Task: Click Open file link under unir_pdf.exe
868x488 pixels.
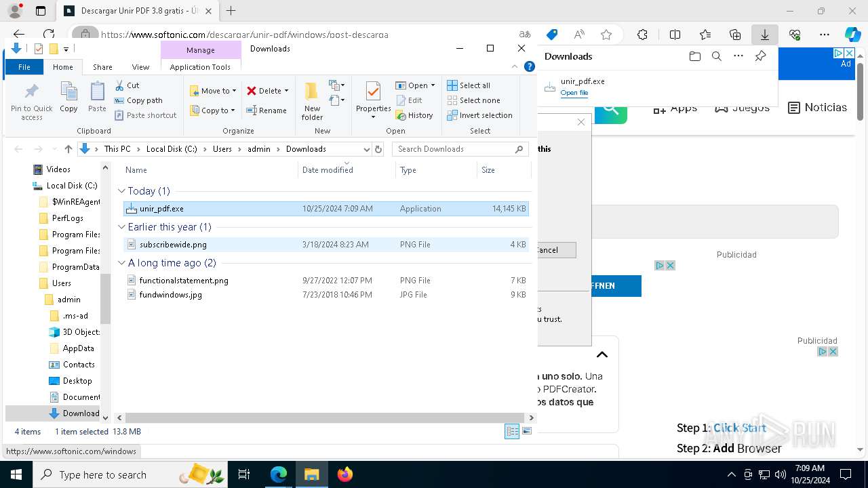Action: pyautogui.click(x=574, y=93)
